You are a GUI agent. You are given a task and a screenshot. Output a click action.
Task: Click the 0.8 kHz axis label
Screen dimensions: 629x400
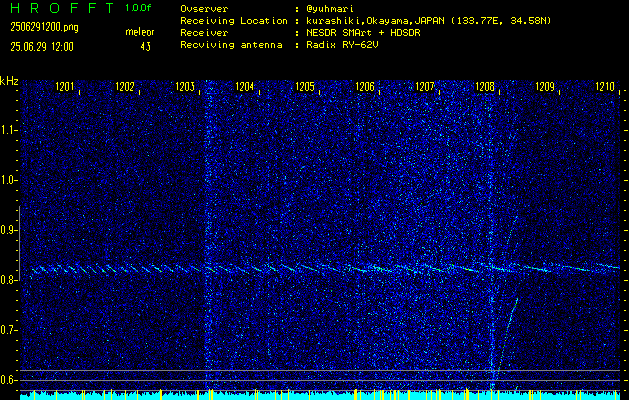click(x=9, y=280)
